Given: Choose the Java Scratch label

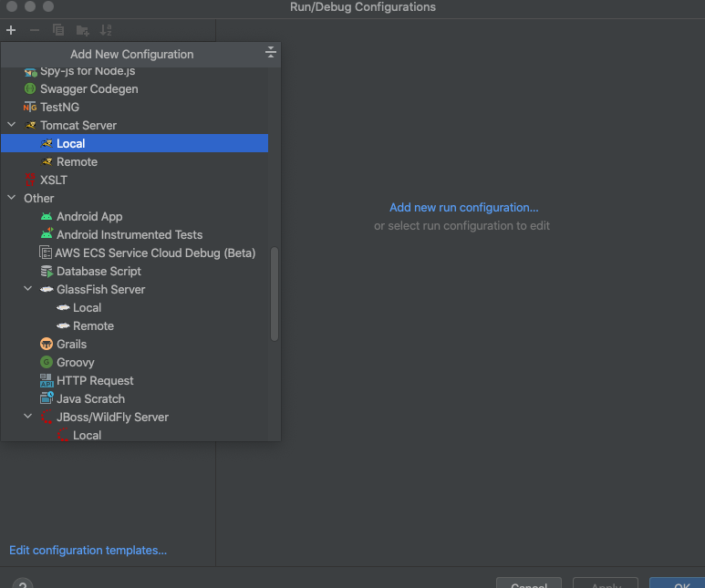Looking at the screenshot, I should 91,398.
